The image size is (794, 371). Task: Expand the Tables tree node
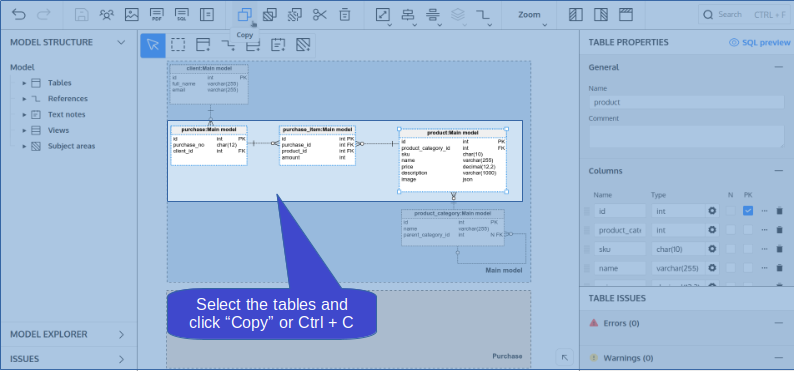24,83
